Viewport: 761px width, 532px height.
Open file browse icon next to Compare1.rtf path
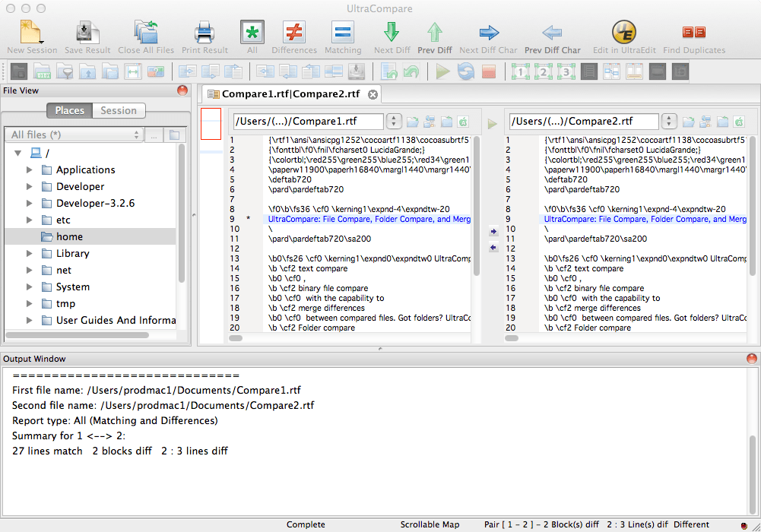coord(413,122)
